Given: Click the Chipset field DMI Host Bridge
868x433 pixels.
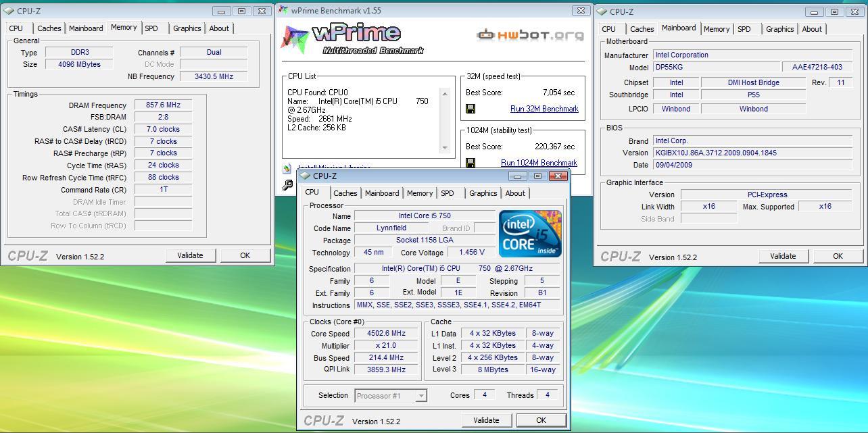Looking at the screenshot, I should coord(753,83).
